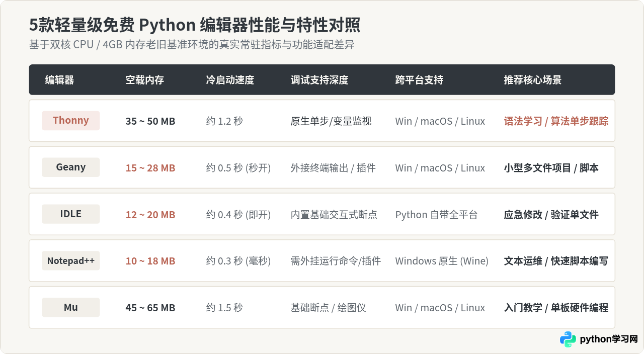Click the 约 0.5 秒 (秒开) cell
This screenshot has width=644, height=354.
[x=238, y=168]
